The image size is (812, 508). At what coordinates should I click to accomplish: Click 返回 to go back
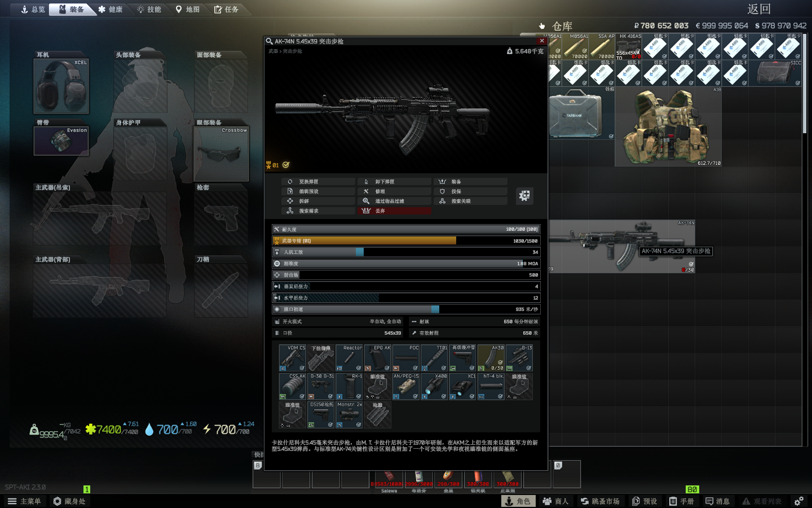coord(758,9)
